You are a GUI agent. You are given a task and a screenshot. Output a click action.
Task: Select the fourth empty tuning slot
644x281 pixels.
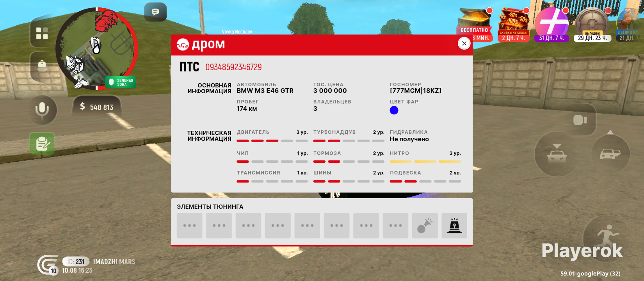click(x=278, y=226)
